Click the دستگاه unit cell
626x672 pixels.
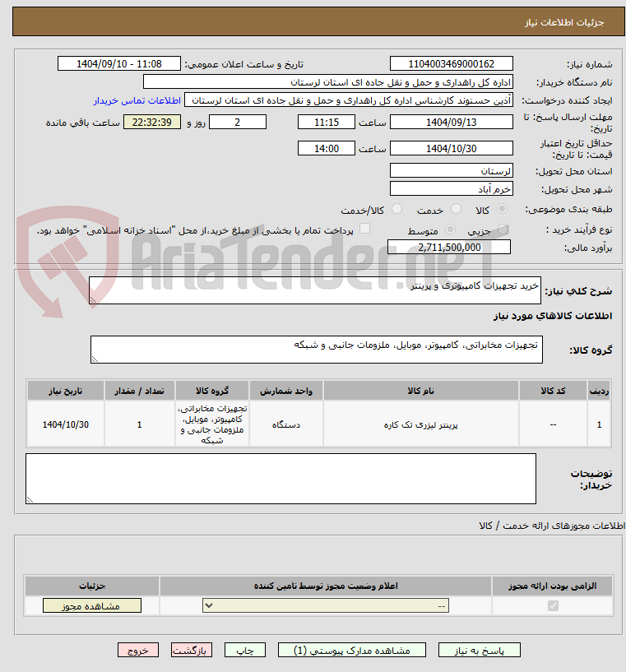pos(286,424)
